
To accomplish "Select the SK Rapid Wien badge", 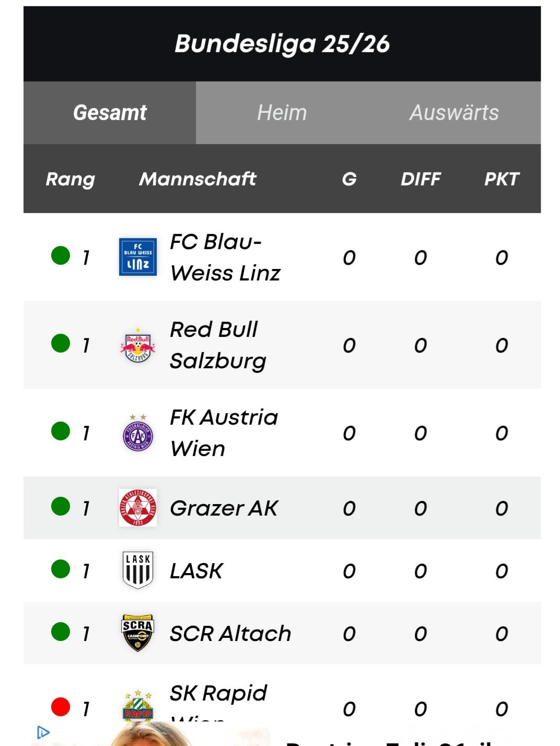I will click(x=138, y=706).
